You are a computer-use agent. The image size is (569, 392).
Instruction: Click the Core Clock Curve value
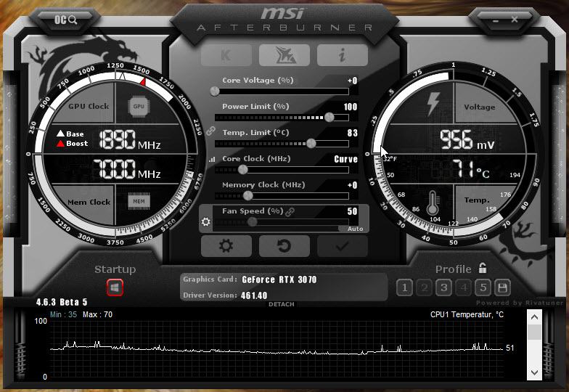pyautogui.click(x=345, y=159)
